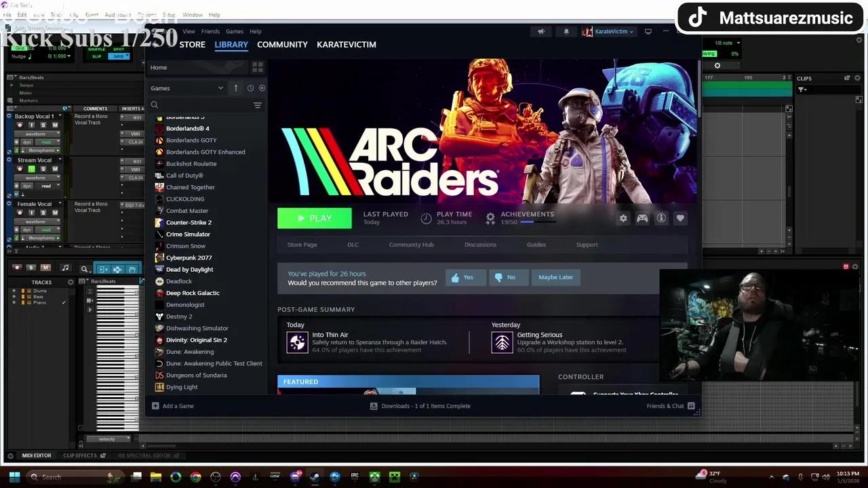
Task: Click ARC Raiders achievements progress bar
Action: click(x=538, y=222)
